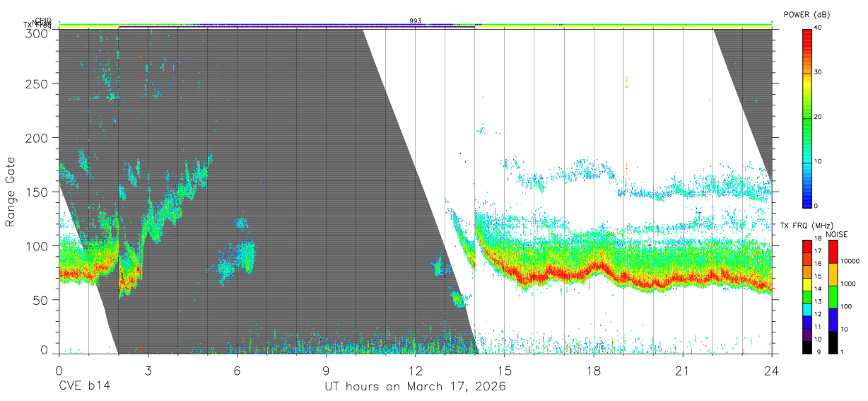Viewport: 868px width, 401px height.
Task: Click the green swatch of the NOISE bar
Action: [832, 296]
